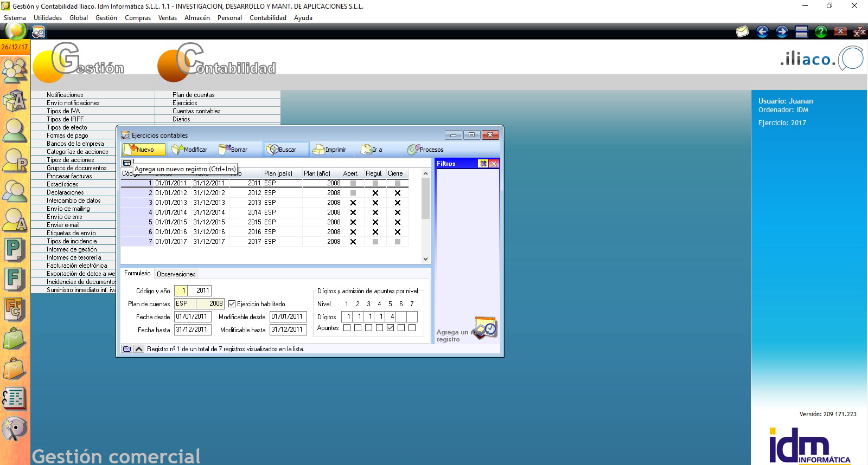Image resolution: width=868 pixels, height=465 pixels.
Task: Click the round start orb icon at top left
Action: pyautogui.click(x=15, y=31)
